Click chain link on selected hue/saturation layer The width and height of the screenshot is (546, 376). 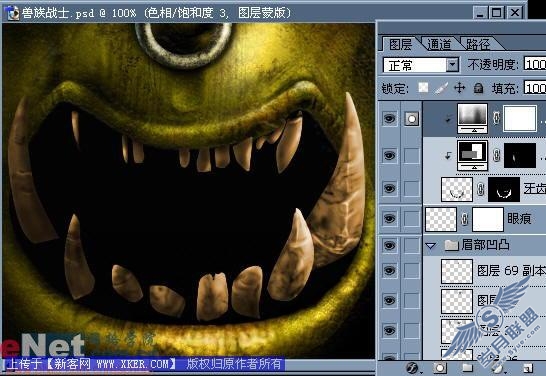pos(496,118)
